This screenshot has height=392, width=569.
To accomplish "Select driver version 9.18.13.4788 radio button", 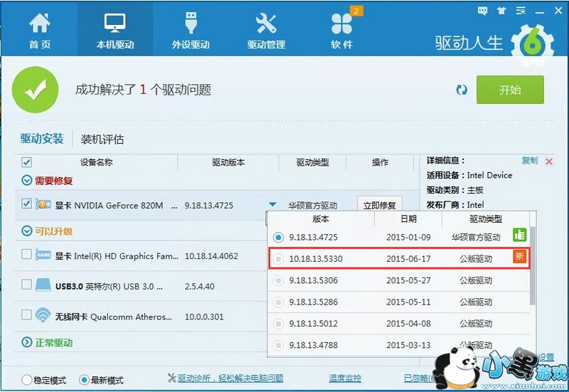I will (x=278, y=345).
